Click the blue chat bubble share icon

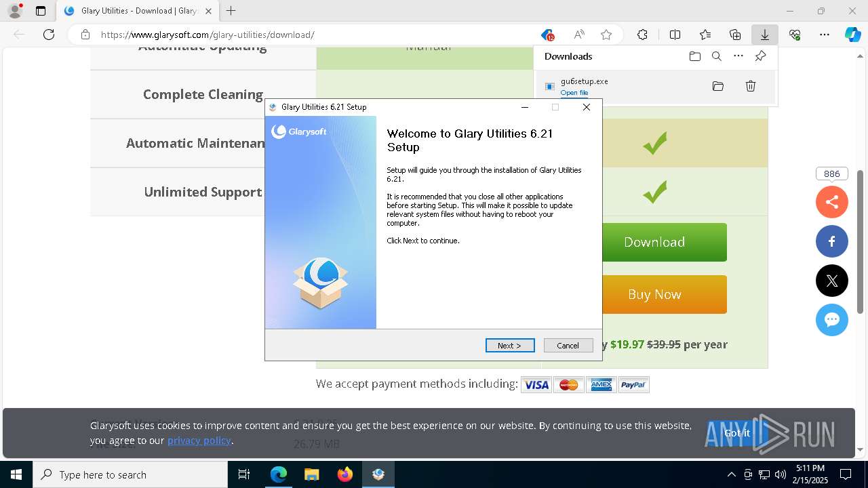(832, 319)
